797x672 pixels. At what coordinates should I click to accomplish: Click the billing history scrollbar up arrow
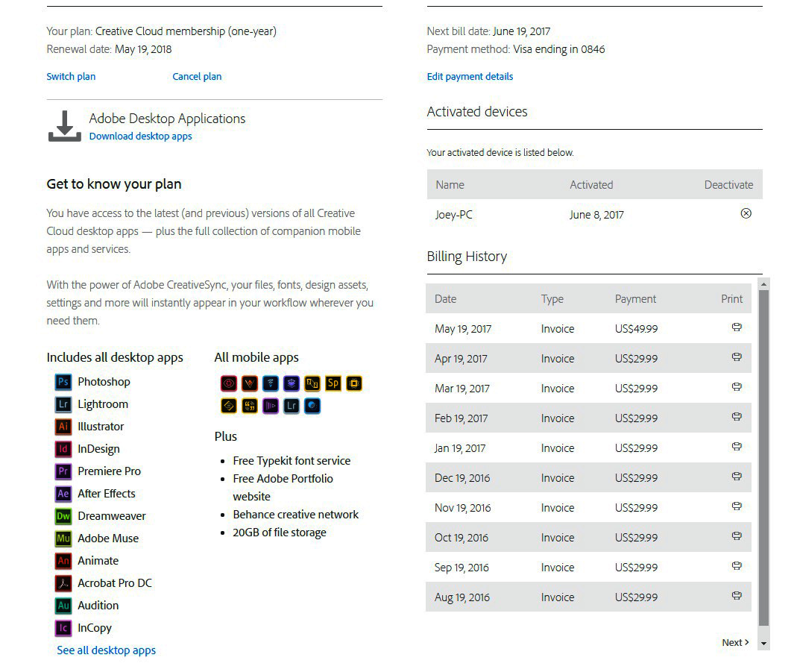763,284
